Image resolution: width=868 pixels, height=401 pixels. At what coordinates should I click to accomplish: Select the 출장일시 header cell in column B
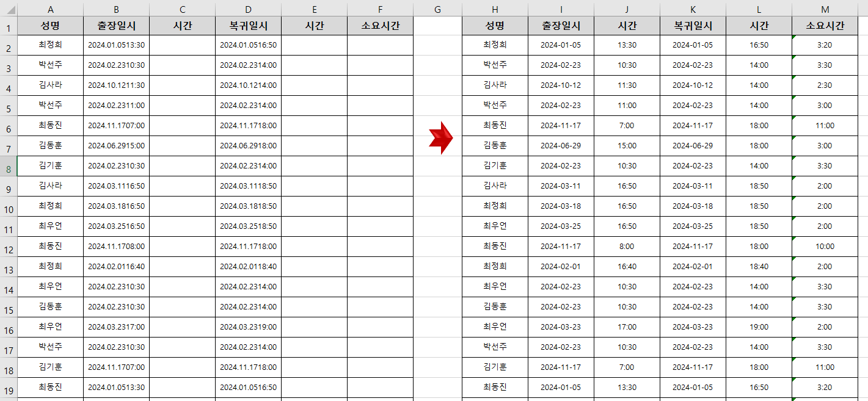point(115,26)
